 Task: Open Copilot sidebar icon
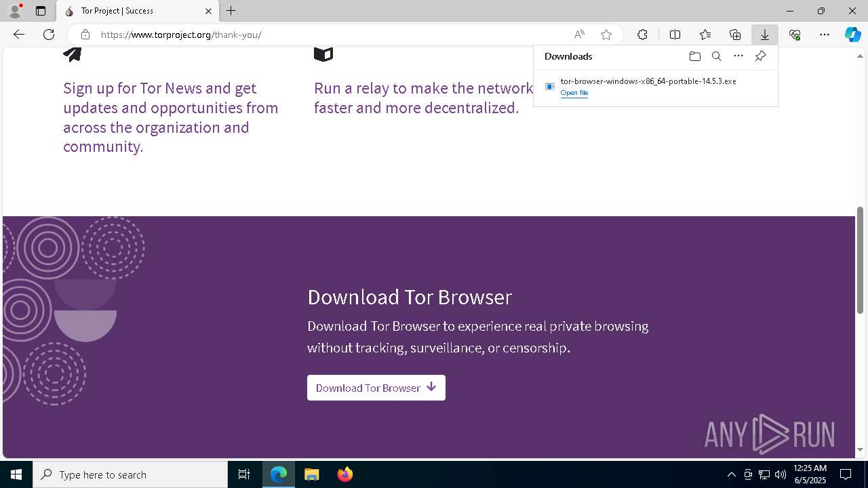[852, 35]
